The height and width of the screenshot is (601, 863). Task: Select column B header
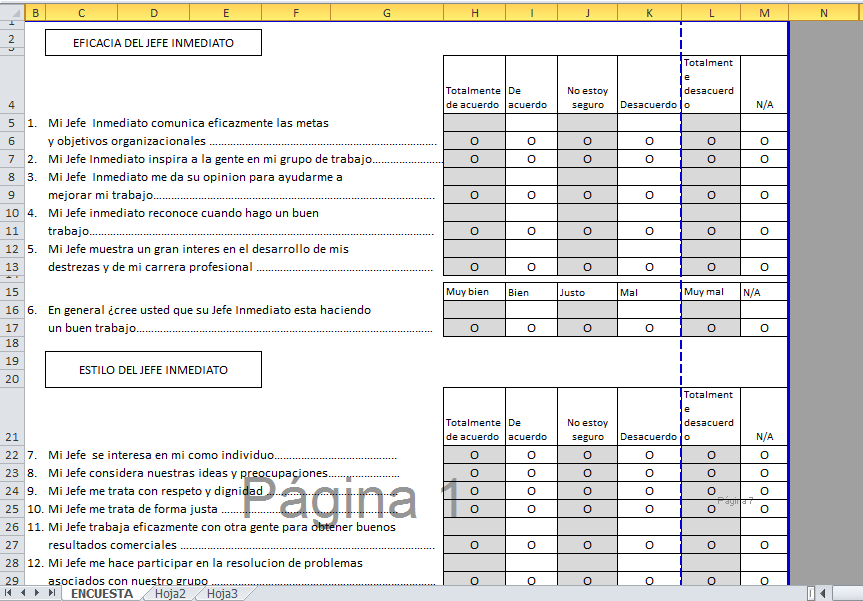pos(35,13)
